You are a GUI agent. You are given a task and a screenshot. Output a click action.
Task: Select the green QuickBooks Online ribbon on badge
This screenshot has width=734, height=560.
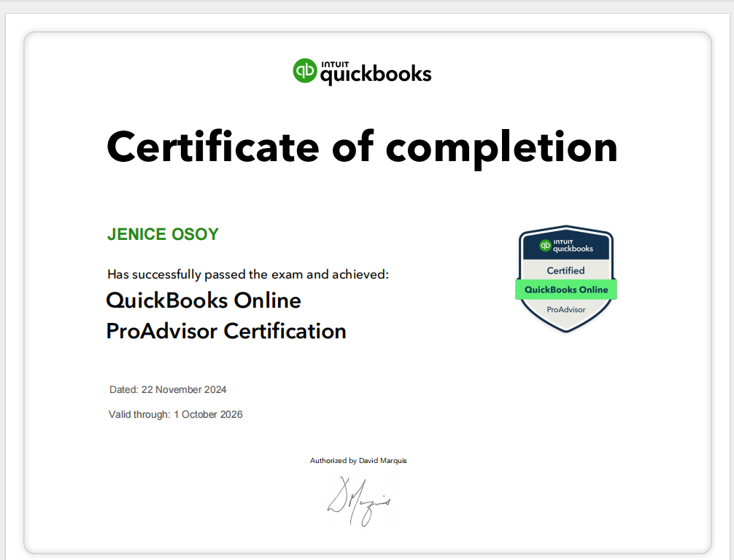tap(566, 289)
